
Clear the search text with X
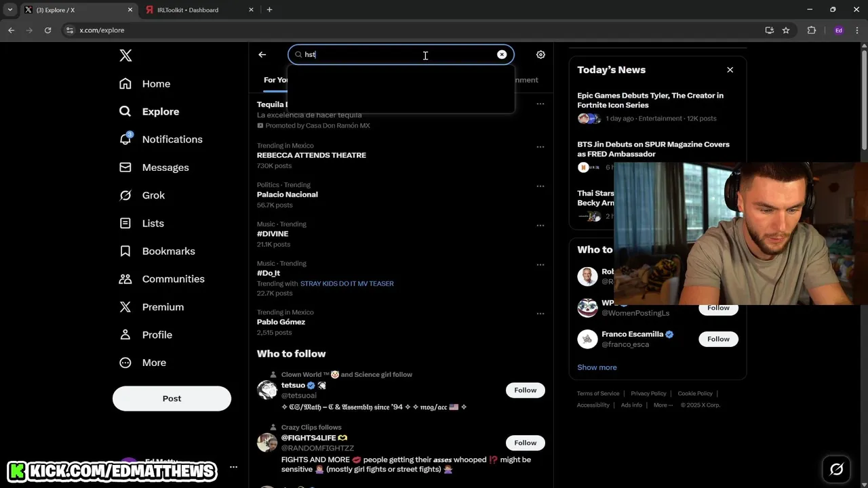point(502,54)
